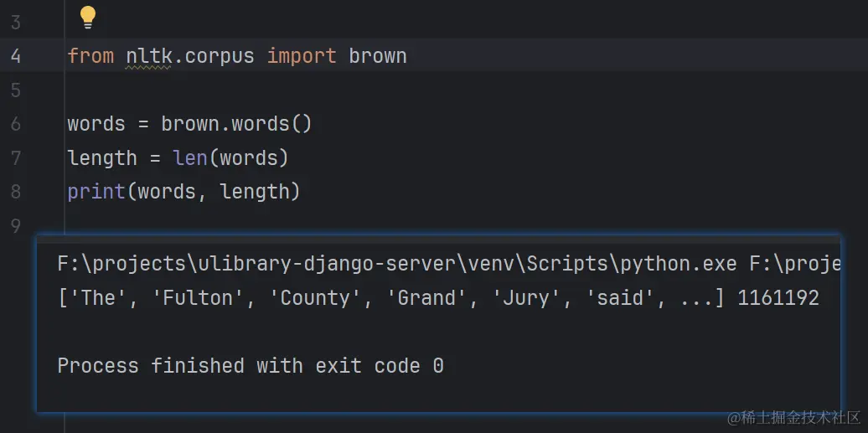Click line number 9 in gutter
This screenshot has height=433, width=868.
click(x=16, y=226)
